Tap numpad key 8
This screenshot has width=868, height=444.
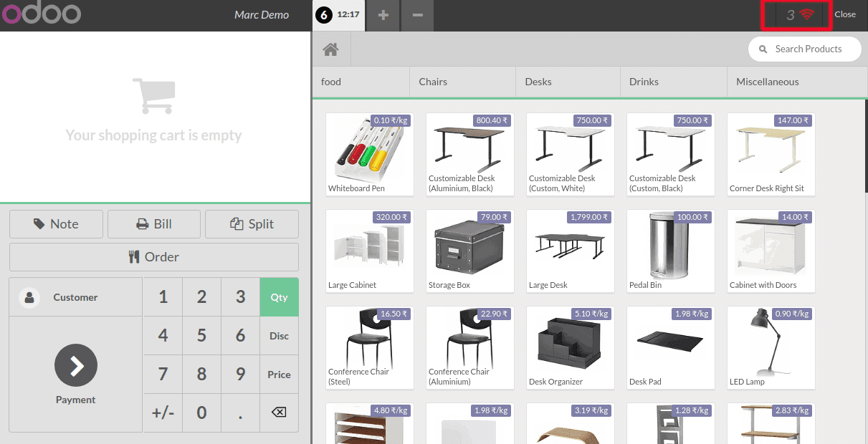pyautogui.click(x=201, y=375)
